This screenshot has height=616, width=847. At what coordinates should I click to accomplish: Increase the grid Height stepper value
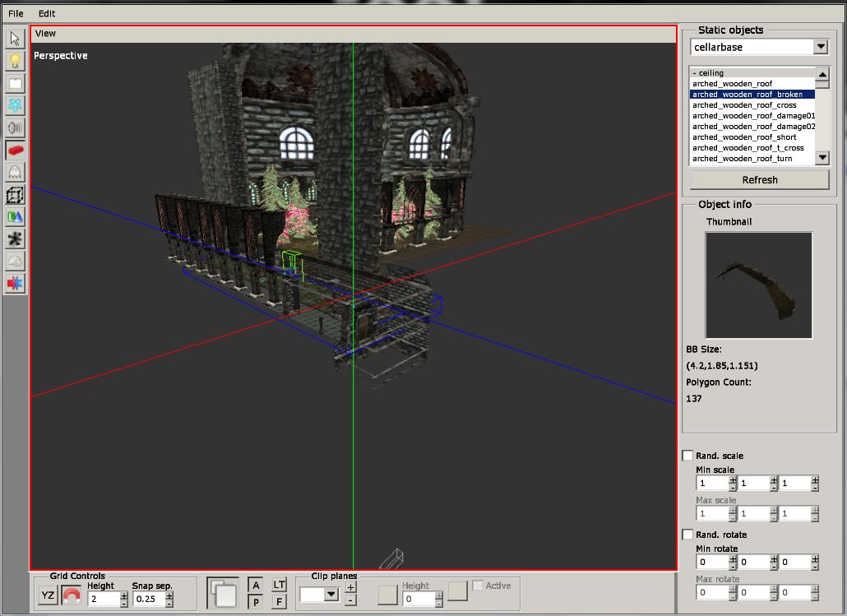point(123,594)
